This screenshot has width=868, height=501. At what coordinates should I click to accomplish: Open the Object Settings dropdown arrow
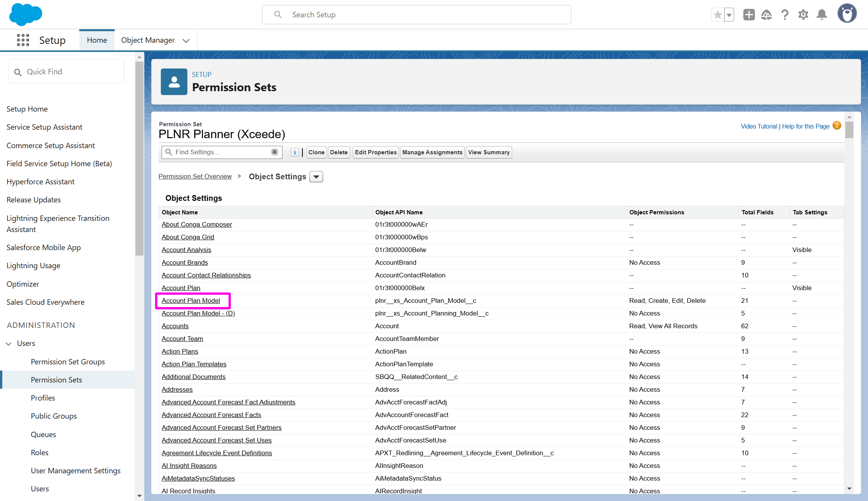tap(316, 177)
